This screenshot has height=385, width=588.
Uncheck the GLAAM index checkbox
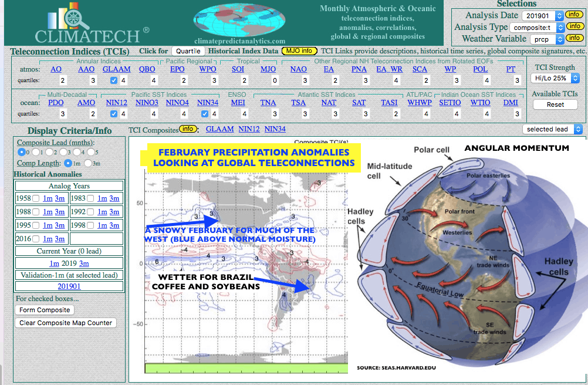[114, 80]
